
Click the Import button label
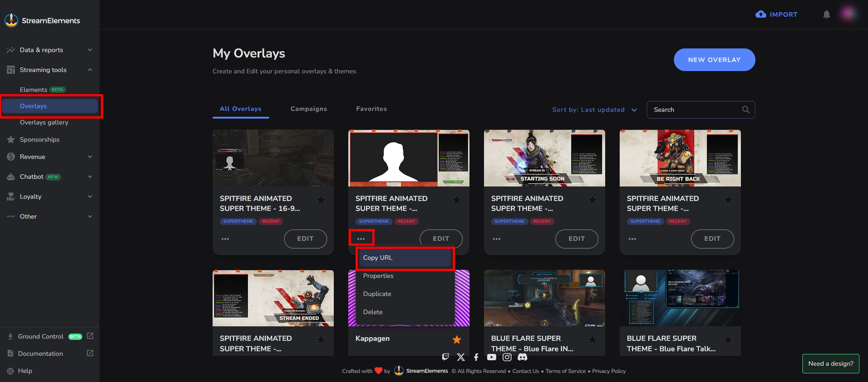783,14
